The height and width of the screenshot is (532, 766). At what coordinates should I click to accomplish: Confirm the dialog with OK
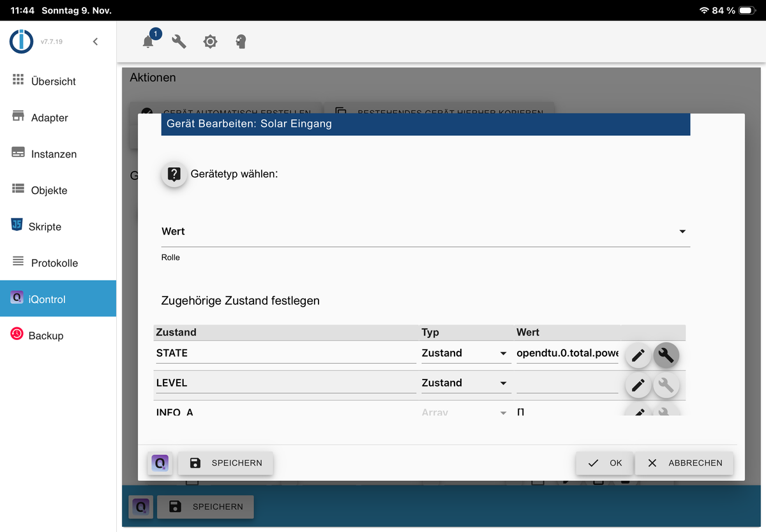(x=605, y=463)
